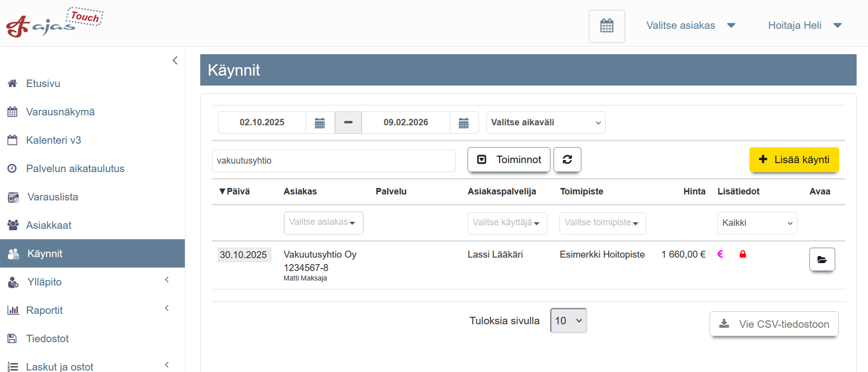
Task: Open start date calendar picker
Action: [x=320, y=123]
